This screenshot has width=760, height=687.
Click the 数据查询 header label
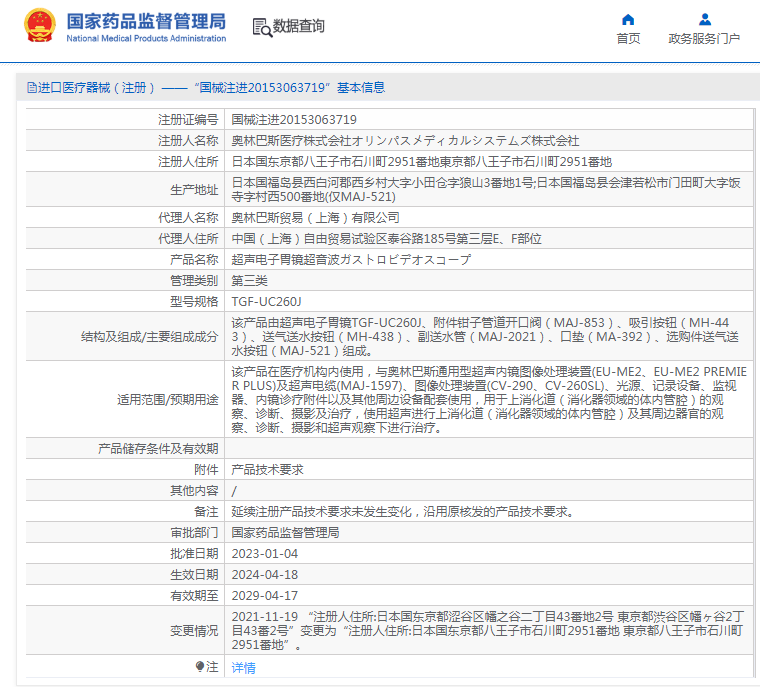[x=299, y=26]
